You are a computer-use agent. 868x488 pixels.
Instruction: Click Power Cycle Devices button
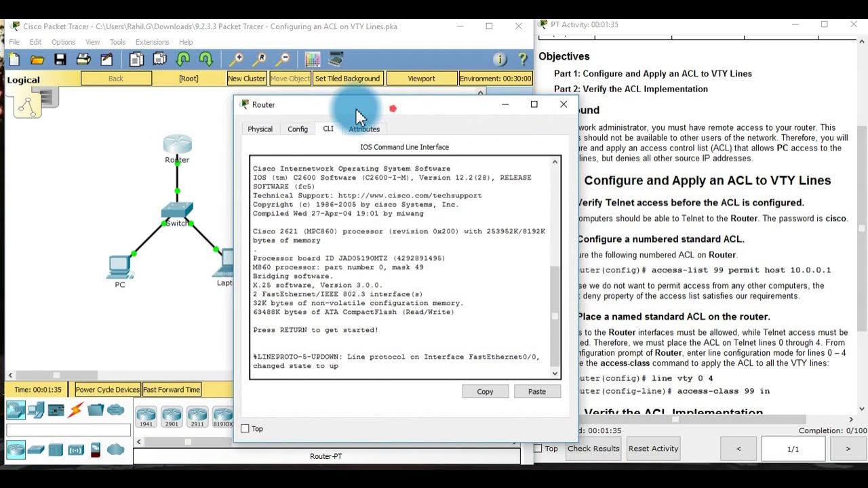point(108,390)
